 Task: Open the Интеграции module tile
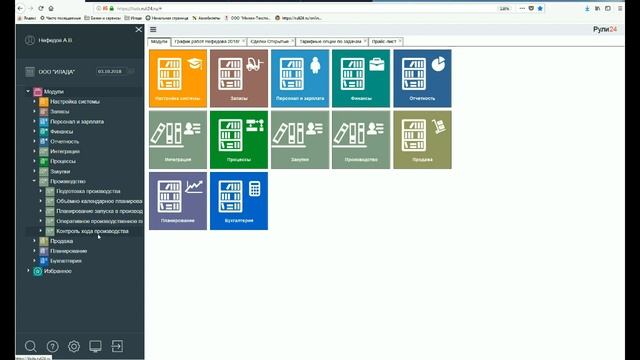[178, 140]
